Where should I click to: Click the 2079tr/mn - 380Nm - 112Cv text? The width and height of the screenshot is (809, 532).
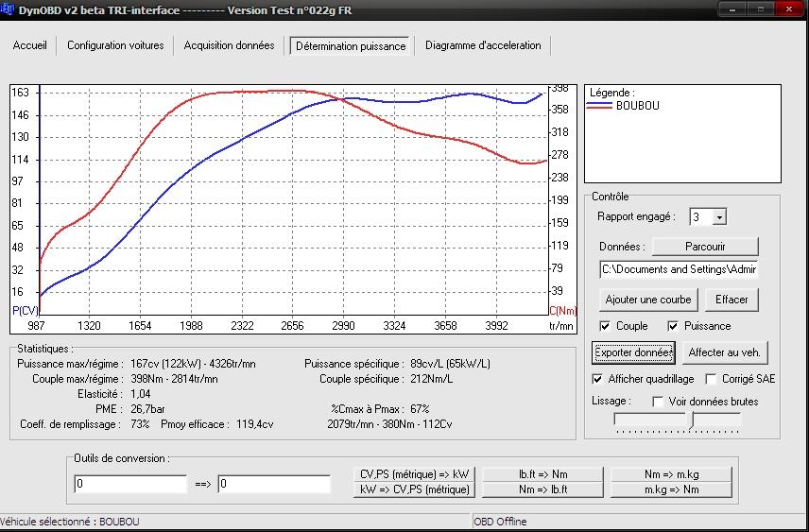click(389, 424)
